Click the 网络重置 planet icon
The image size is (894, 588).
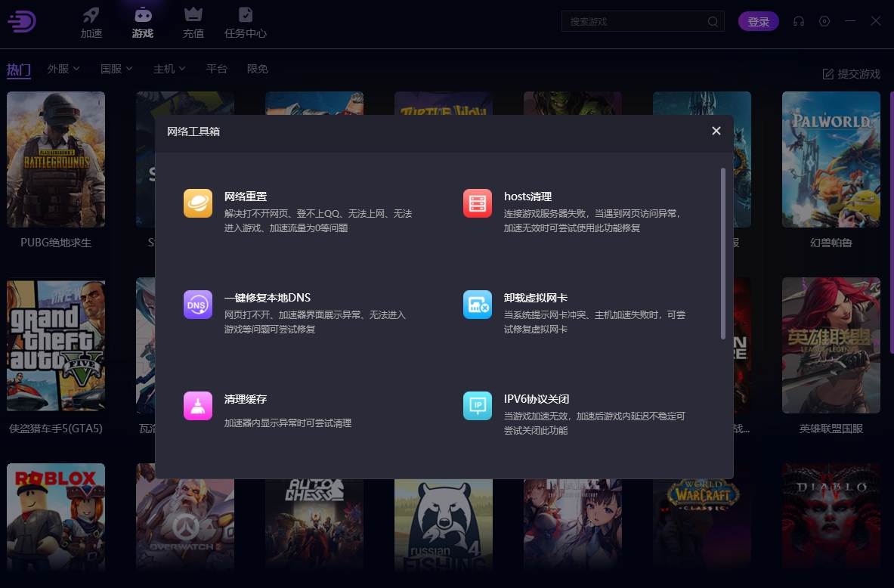tap(198, 203)
